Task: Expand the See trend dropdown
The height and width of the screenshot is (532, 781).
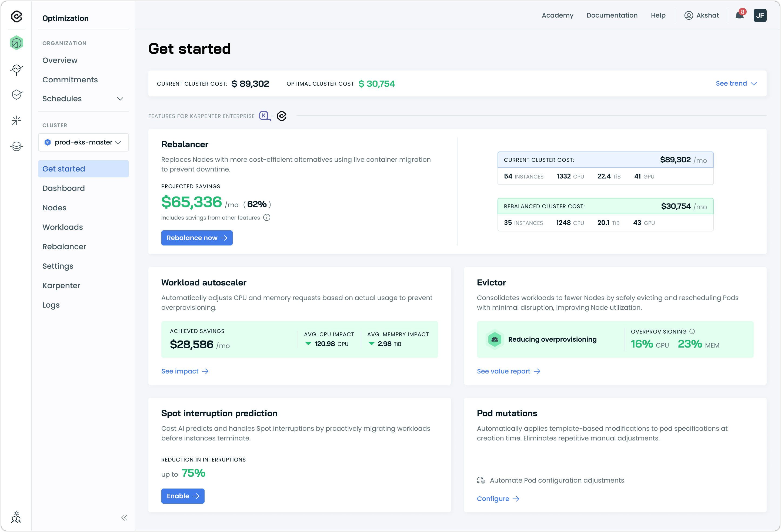Action: [736, 84]
